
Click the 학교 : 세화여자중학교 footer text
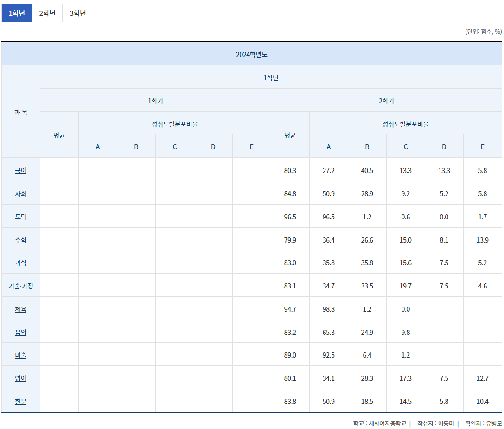(x=380, y=423)
